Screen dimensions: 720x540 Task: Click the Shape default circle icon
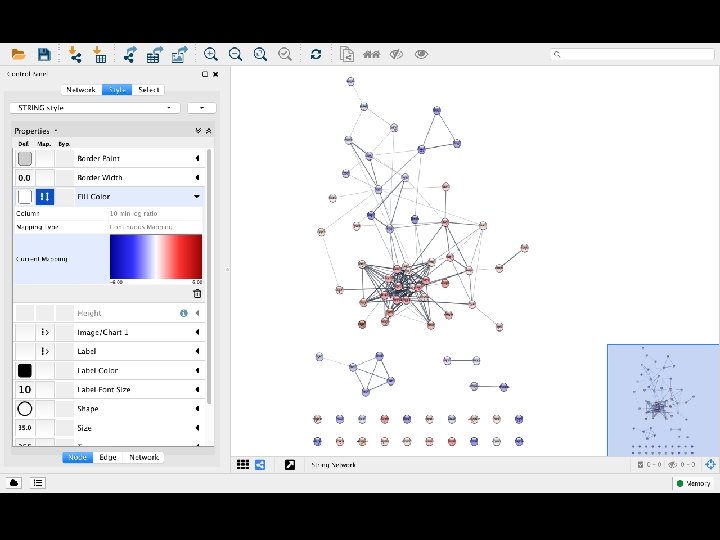pos(25,409)
